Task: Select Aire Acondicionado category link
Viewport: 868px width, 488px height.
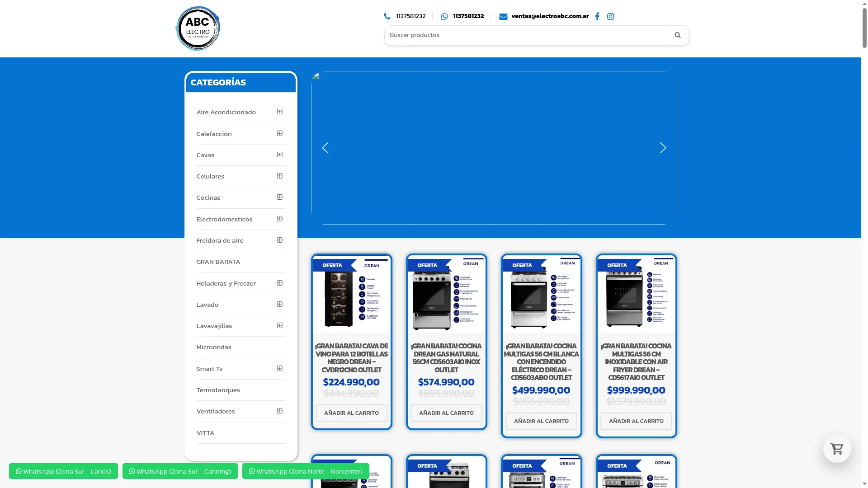Action: [x=226, y=112]
